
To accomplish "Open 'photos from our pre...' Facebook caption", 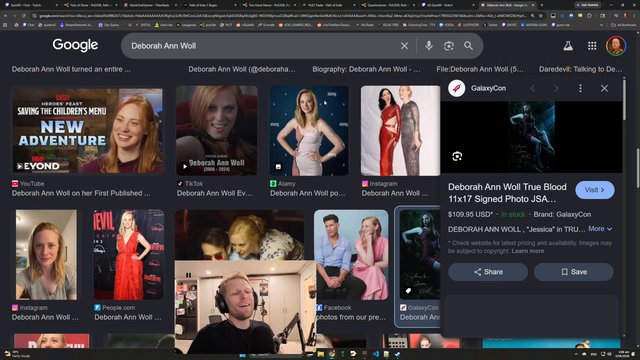I will coord(351,317).
